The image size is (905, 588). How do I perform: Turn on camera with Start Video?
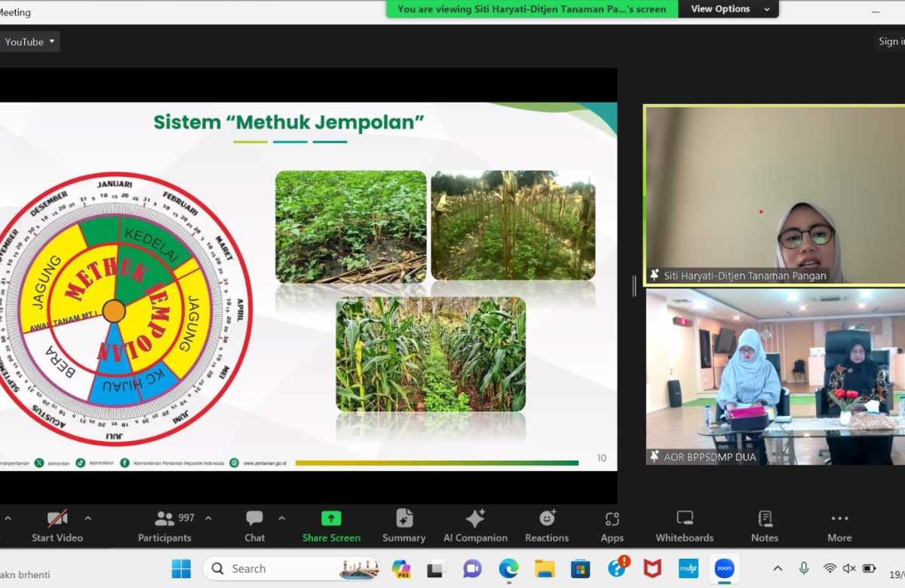57,525
